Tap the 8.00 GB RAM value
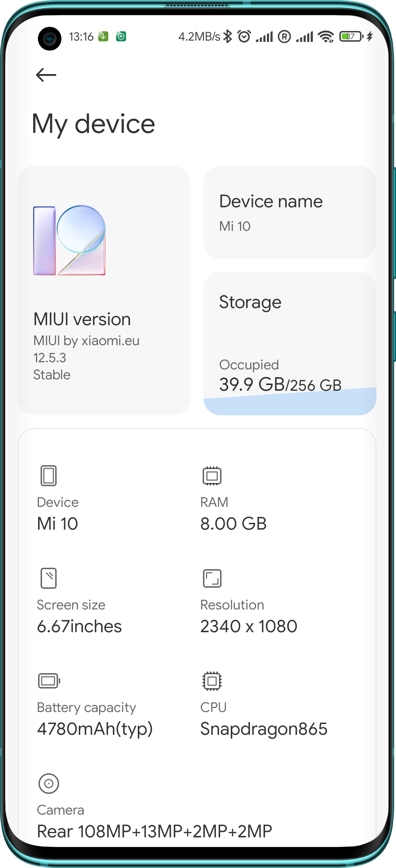This screenshot has height=868, width=396. coord(233,524)
